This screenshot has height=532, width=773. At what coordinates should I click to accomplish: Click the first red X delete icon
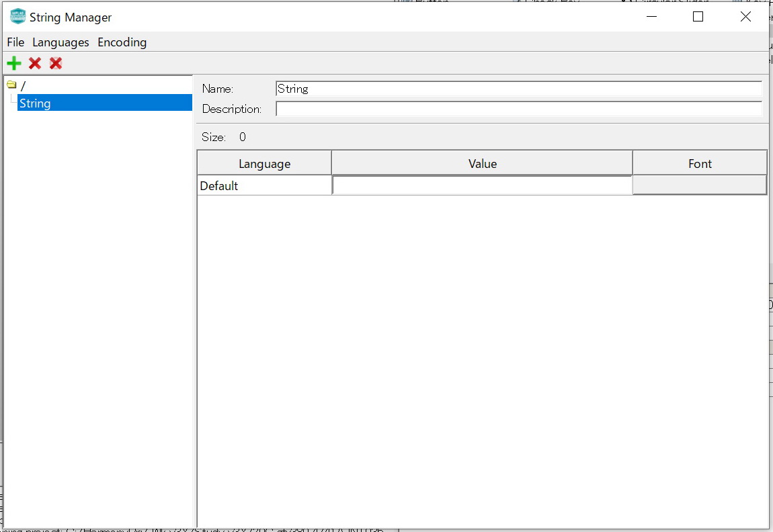coord(35,64)
